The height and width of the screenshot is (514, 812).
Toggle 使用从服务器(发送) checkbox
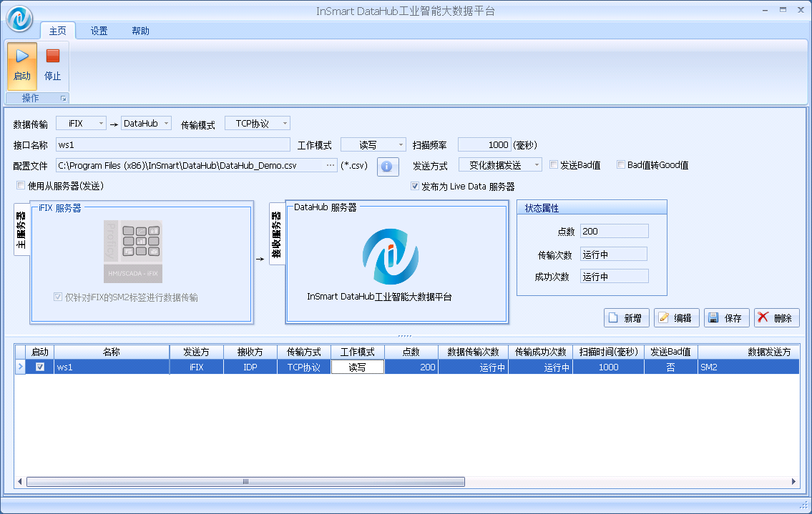21,185
